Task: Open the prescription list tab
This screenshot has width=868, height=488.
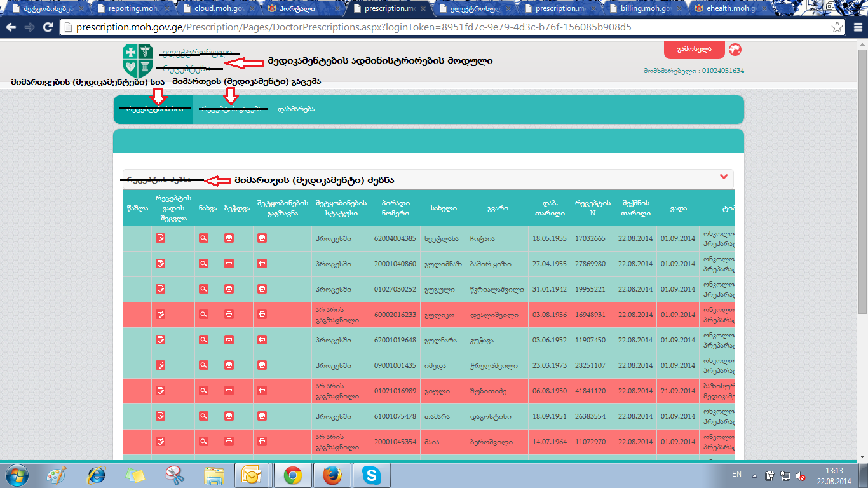Action: (x=153, y=109)
